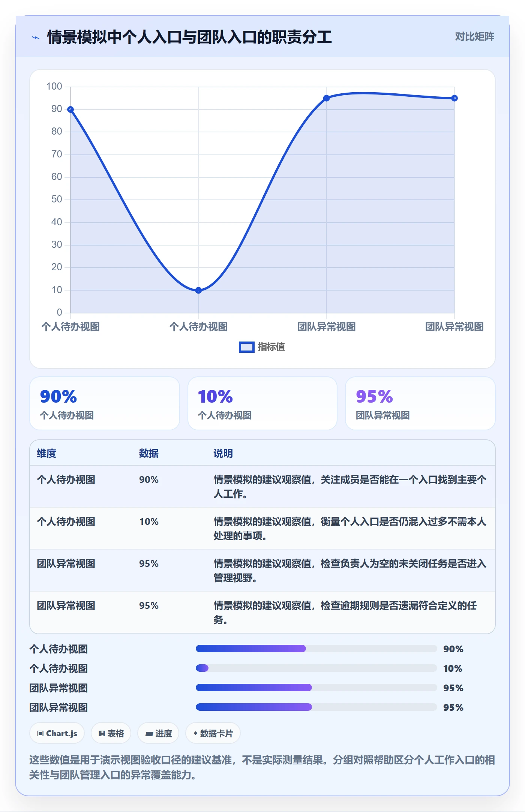The width and height of the screenshot is (525, 812).
Task: Select the 指标值 legend text
Action: point(271,347)
